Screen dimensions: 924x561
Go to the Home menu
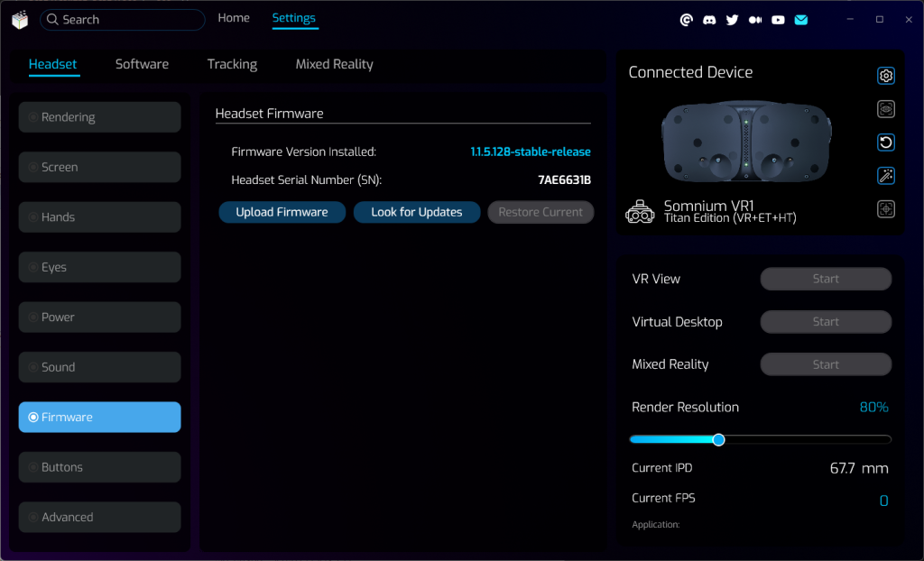tap(234, 18)
